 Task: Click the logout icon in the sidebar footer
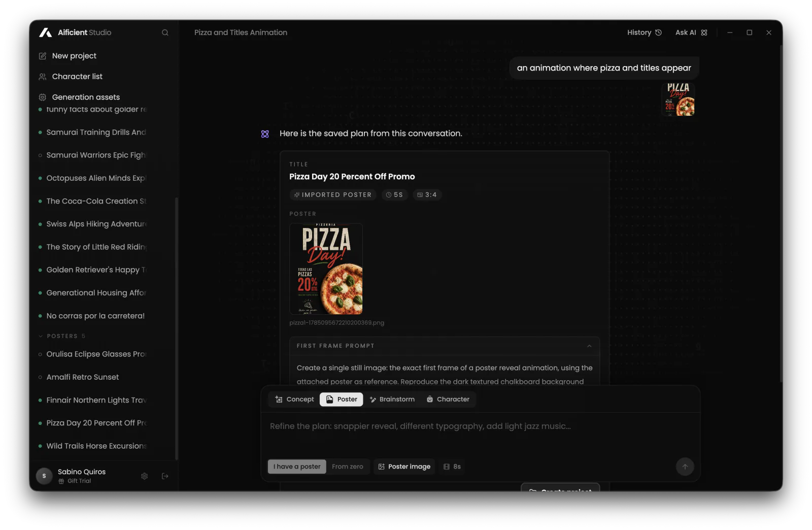[x=165, y=476]
